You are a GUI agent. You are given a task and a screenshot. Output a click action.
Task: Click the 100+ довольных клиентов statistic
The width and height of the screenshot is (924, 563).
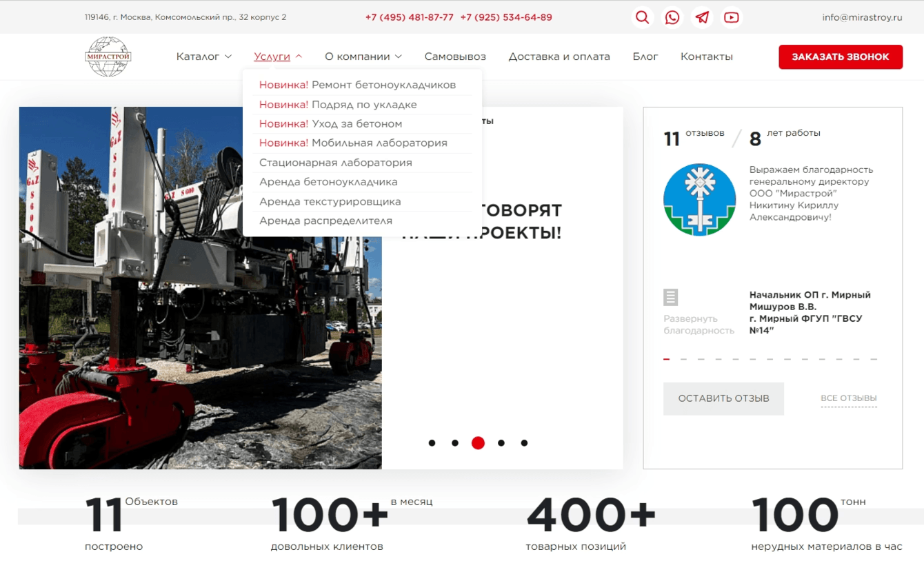tap(352, 524)
